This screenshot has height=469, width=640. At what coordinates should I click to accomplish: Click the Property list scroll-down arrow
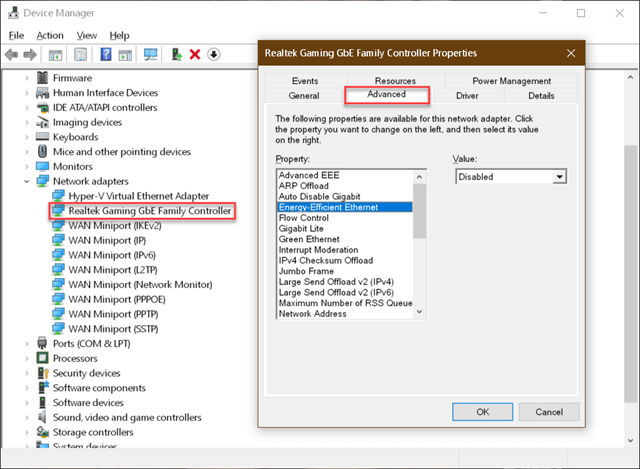[x=419, y=312]
